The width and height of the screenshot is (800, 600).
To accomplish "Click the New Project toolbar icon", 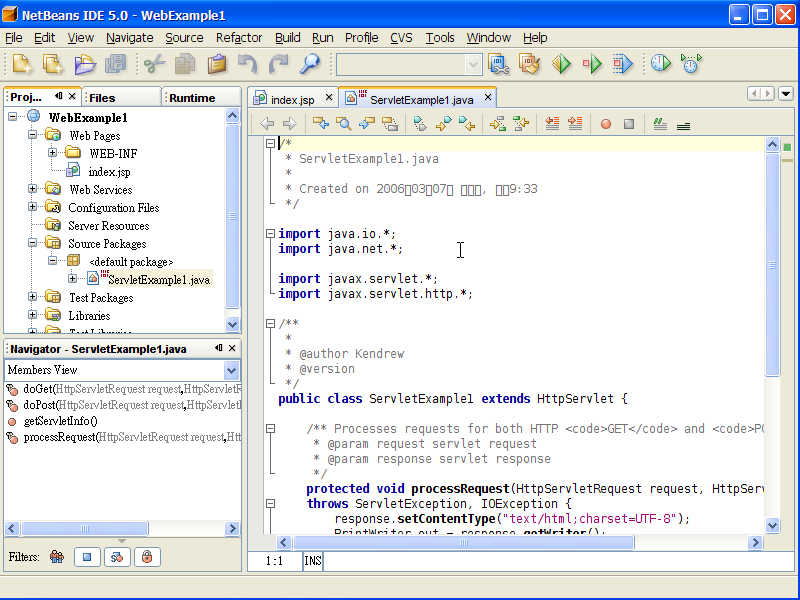I will (22, 64).
